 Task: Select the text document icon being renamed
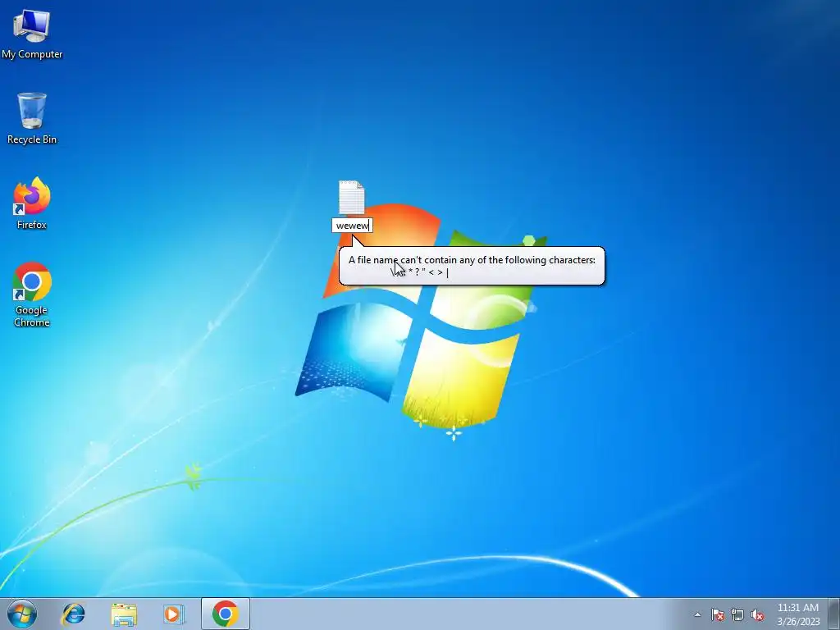351,198
